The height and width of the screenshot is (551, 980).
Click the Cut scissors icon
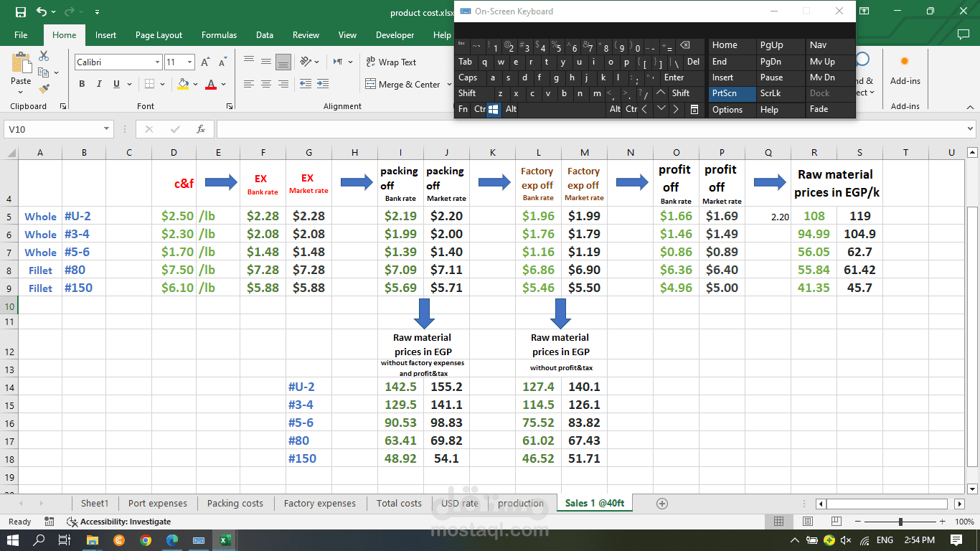click(x=44, y=56)
